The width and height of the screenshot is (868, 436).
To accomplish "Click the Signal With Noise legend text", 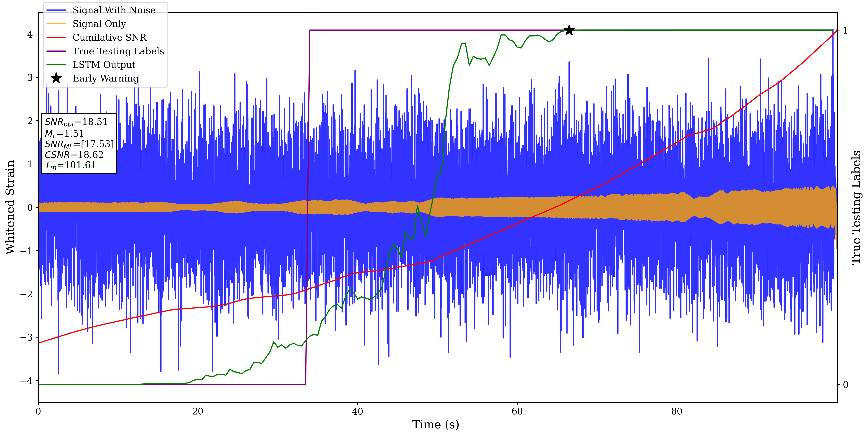I will click(x=114, y=10).
